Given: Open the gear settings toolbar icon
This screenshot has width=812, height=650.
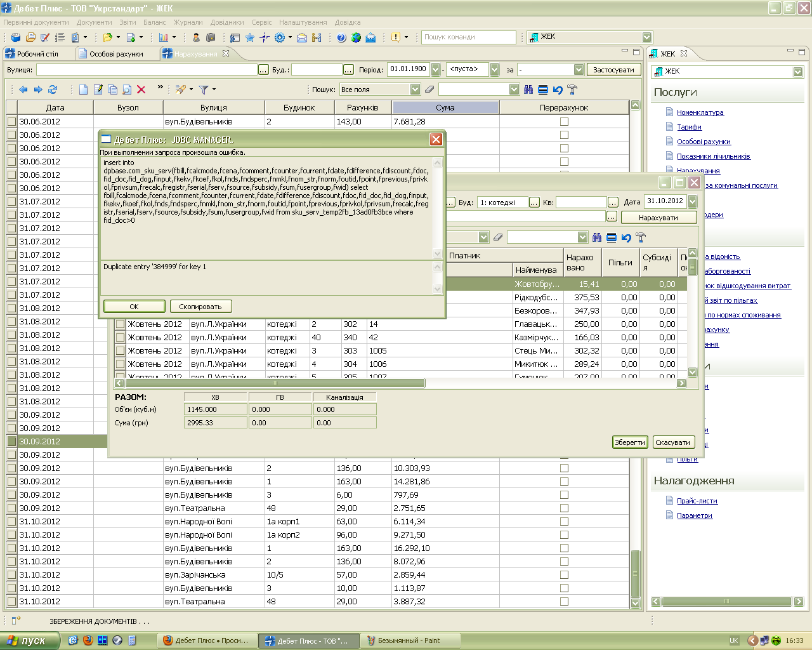Looking at the screenshot, I should pos(279,37).
